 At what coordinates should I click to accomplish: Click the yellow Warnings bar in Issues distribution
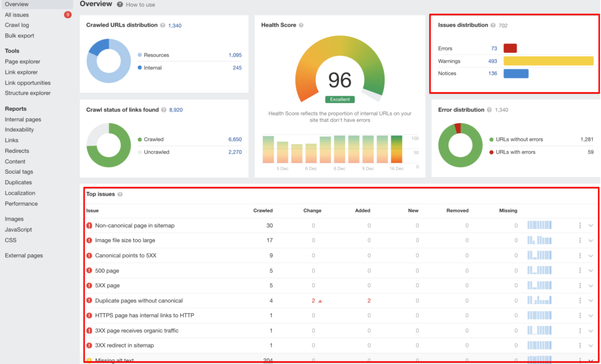[x=549, y=60]
